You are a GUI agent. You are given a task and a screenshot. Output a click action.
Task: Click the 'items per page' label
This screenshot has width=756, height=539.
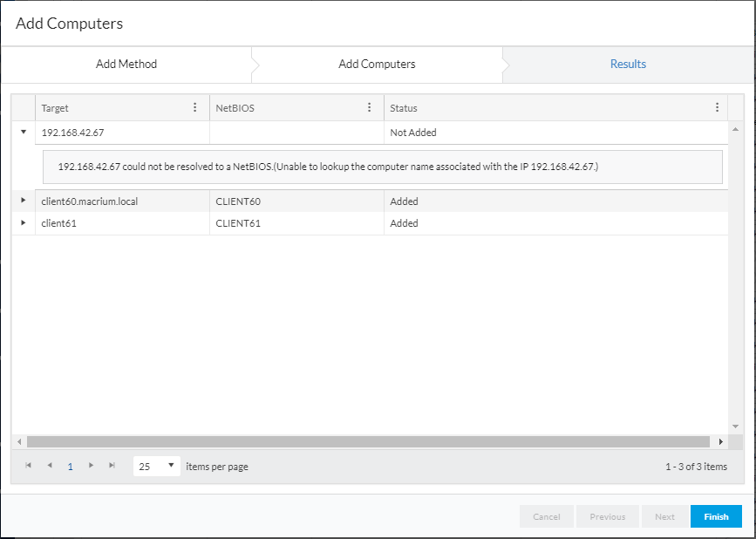(x=217, y=467)
